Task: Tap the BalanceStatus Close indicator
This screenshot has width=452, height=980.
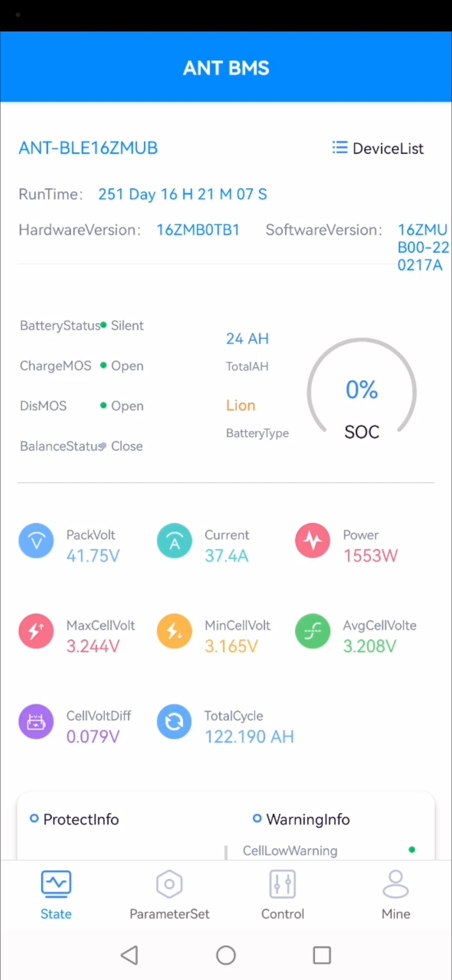Action: pyautogui.click(x=122, y=446)
